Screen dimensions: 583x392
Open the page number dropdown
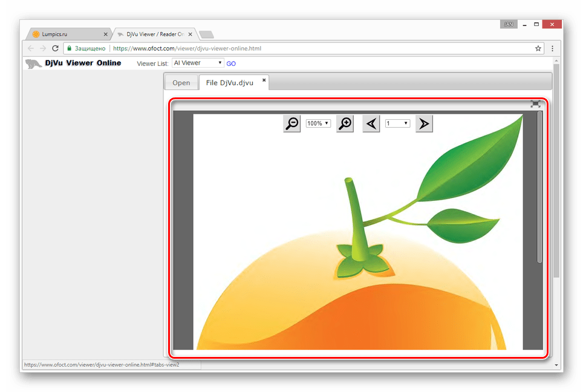pos(397,123)
